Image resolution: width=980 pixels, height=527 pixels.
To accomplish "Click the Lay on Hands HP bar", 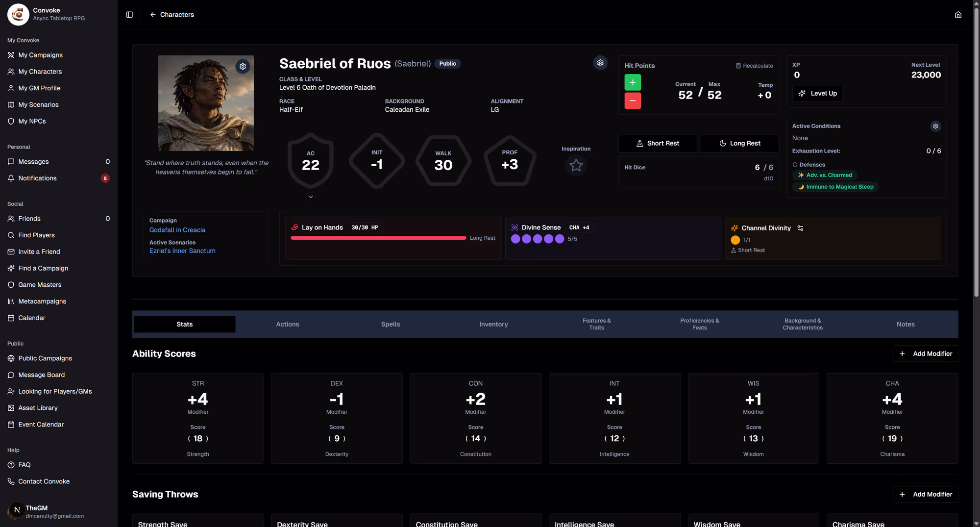I will click(x=378, y=238).
